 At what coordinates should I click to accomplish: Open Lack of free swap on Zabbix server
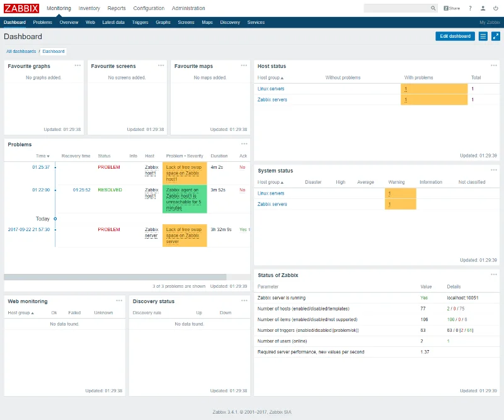(x=184, y=236)
